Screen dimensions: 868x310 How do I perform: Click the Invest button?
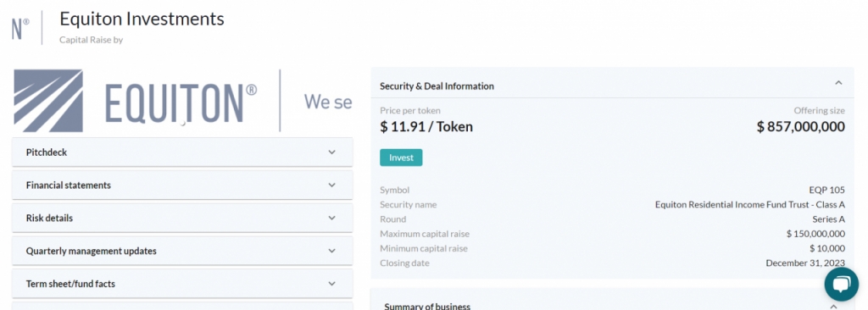[401, 158]
